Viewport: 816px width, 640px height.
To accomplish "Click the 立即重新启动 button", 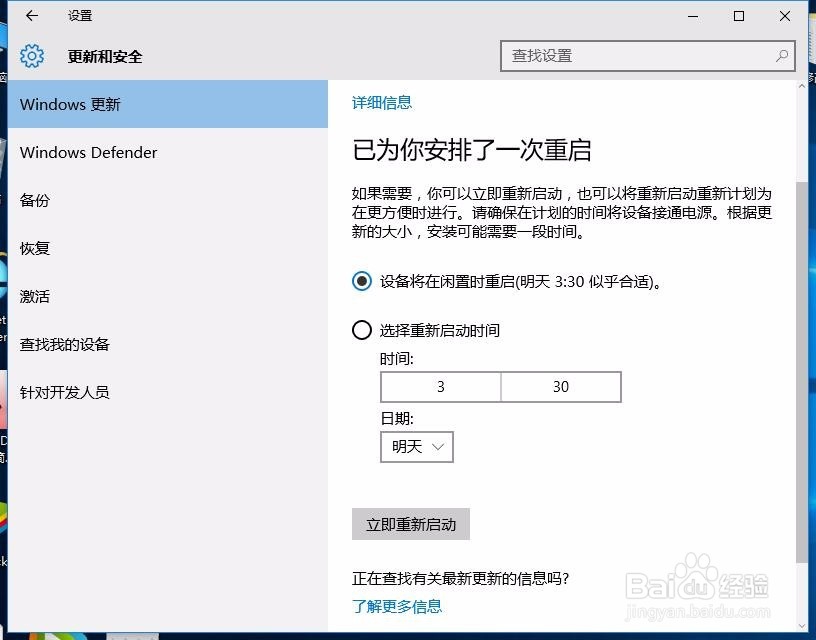I will [411, 524].
